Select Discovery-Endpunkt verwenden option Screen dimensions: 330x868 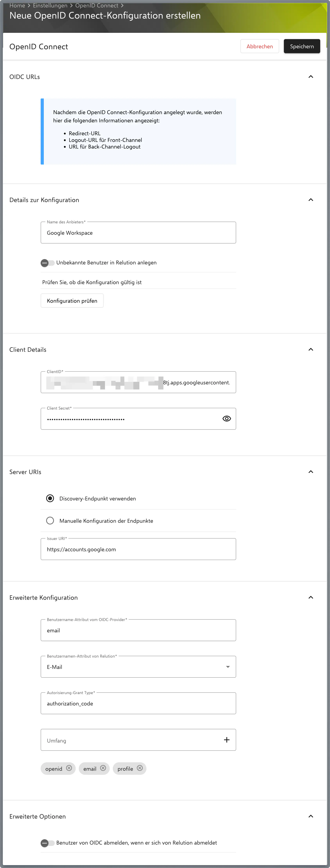50,498
